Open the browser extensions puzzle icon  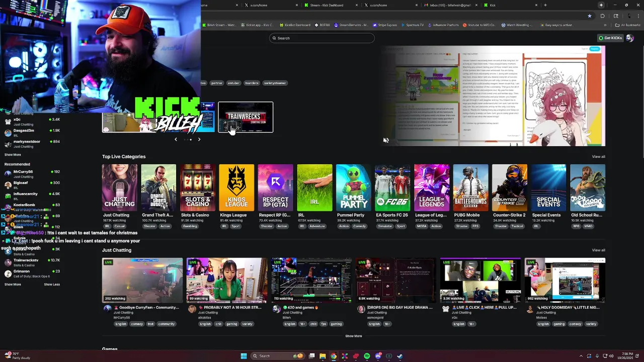tap(603, 16)
